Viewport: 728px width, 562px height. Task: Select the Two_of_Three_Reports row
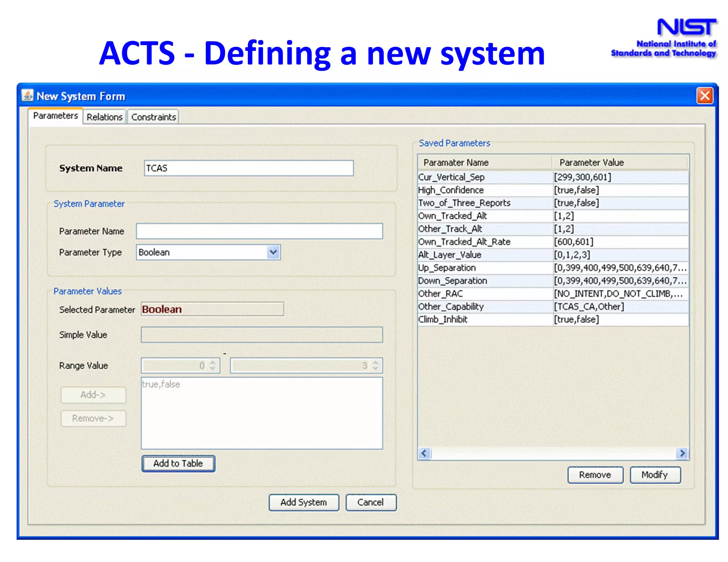click(x=553, y=203)
